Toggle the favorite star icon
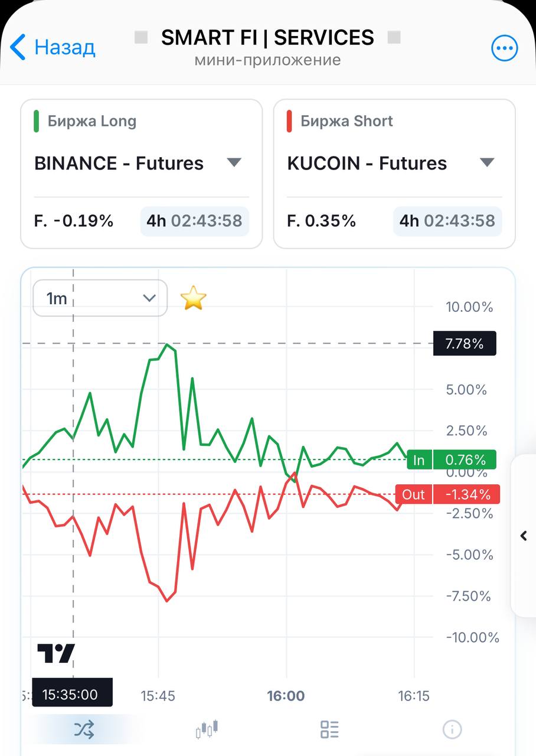This screenshot has width=536, height=756. [193, 298]
